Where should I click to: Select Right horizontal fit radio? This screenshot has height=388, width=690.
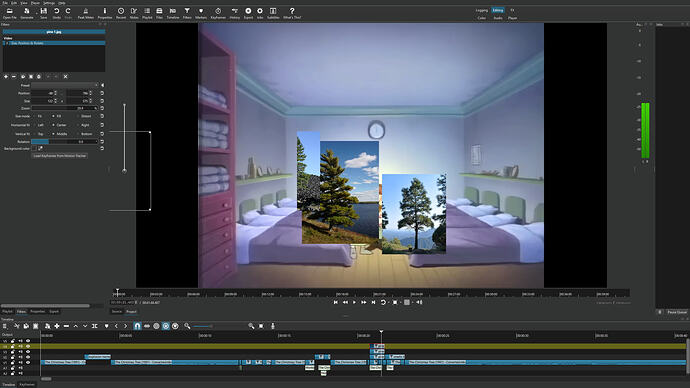pos(78,125)
